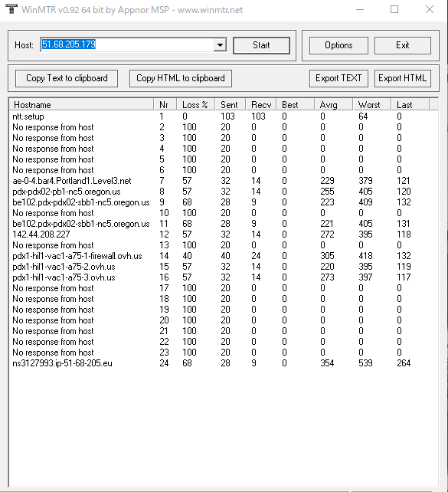Click the WinMTR app icon in title bar
Screen dimensions: 448x492
(x=11, y=9)
